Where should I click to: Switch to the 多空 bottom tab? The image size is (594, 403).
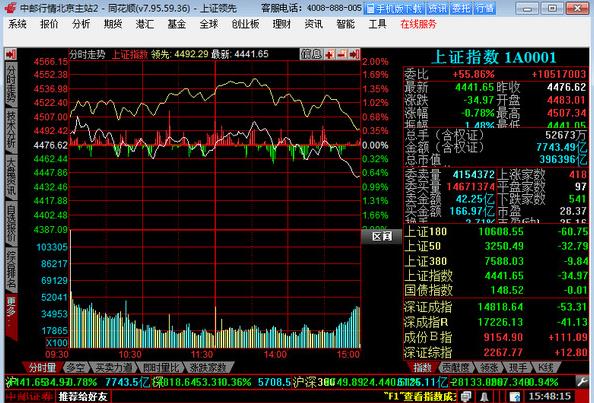click(x=75, y=367)
